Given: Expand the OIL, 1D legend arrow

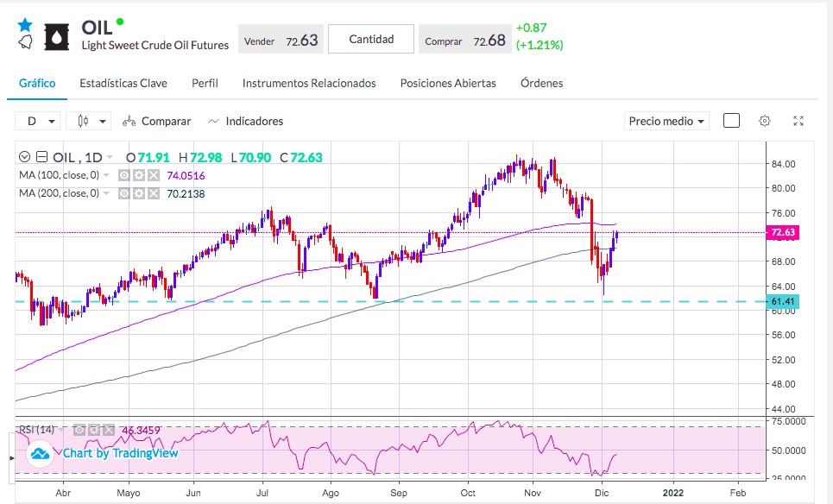Looking at the screenshot, I should [x=110, y=157].
